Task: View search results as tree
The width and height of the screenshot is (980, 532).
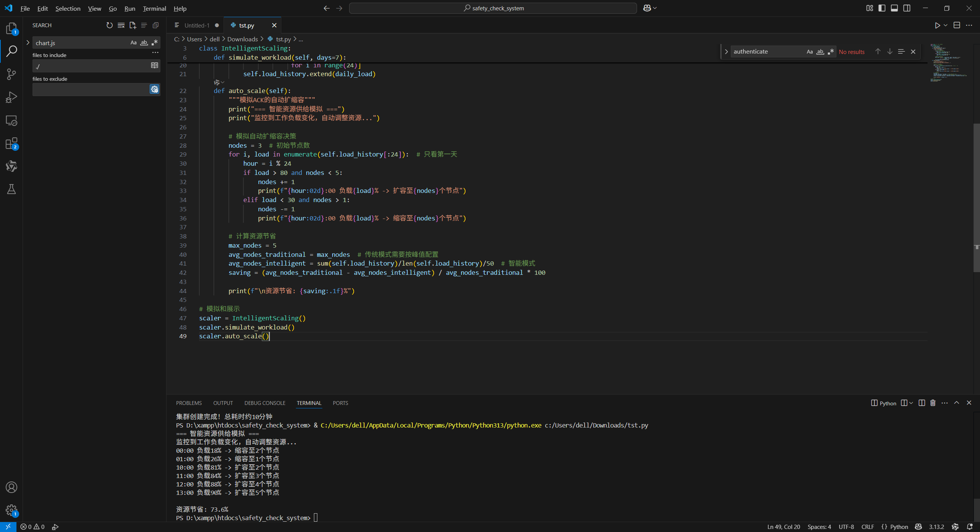Action: (x=144, y=25)
